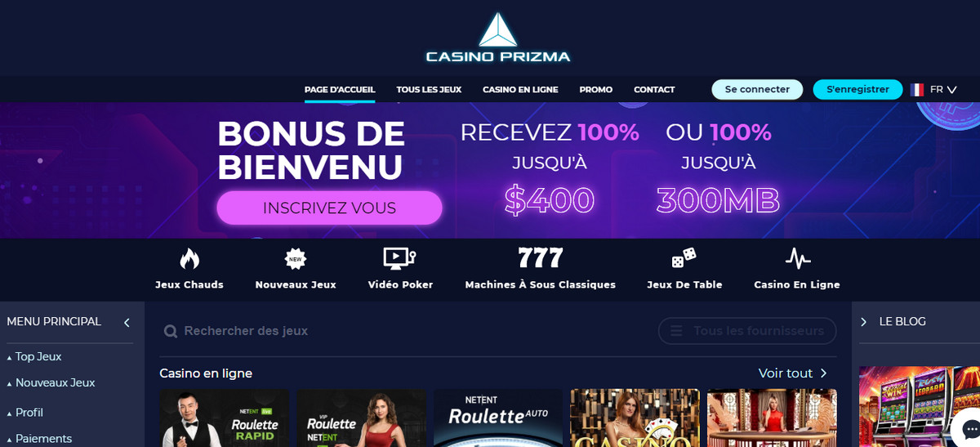Viewport: 980px width, 447px height.
Task: Open the Tous les fournisseurs dropdown
Action: (x=747, y=331)
